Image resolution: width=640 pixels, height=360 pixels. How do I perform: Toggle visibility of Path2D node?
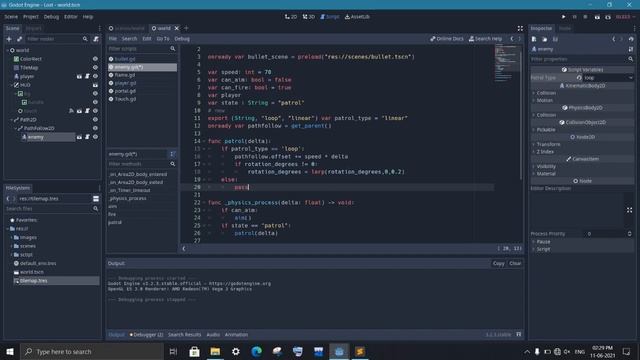coord(95,120)
